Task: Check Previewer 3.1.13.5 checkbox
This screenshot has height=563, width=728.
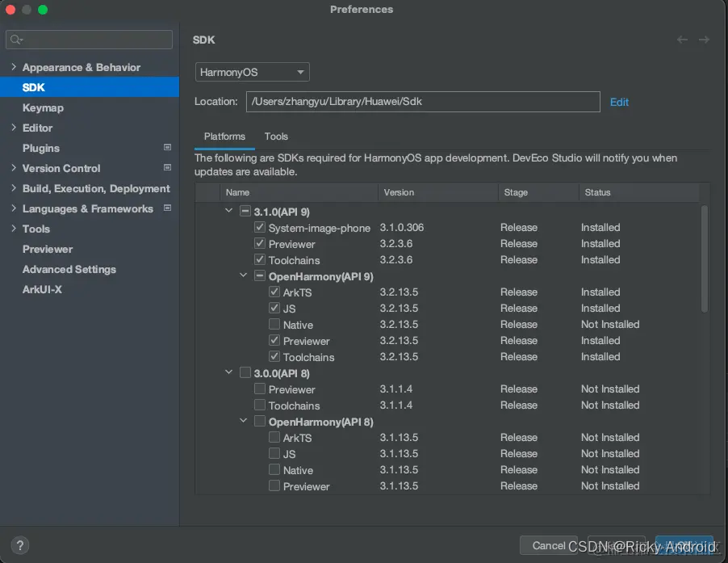Action: (274, 486)
